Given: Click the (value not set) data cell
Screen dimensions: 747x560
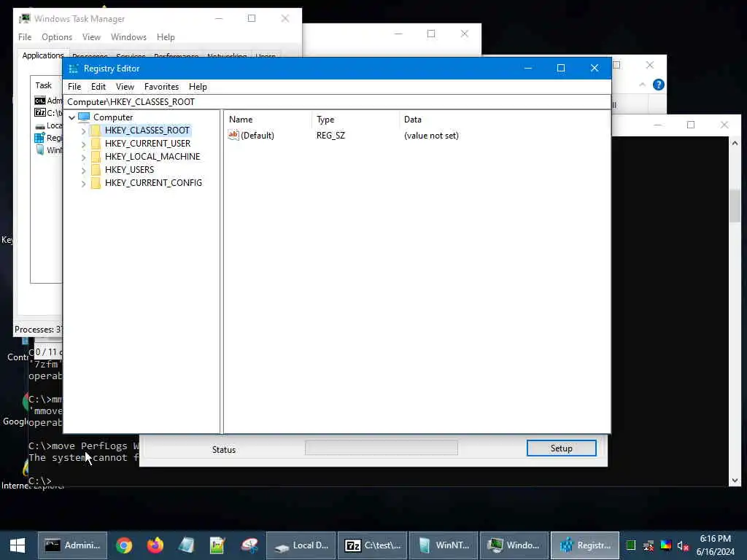Looking at the screenshot, I should [431, 136].
